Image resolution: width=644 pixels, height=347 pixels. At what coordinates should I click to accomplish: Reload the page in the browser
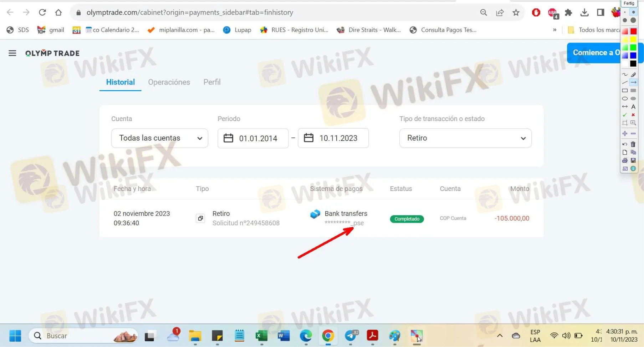point(42,12)
